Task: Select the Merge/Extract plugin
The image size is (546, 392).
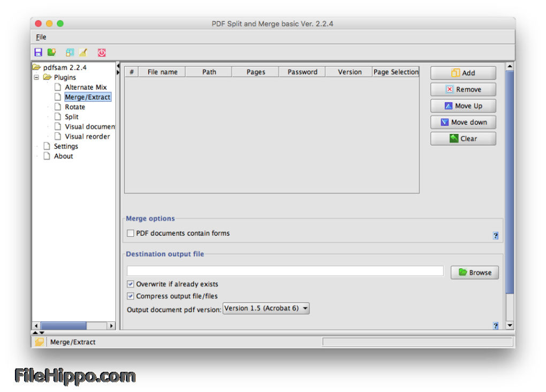Action: tap(88, 97)
